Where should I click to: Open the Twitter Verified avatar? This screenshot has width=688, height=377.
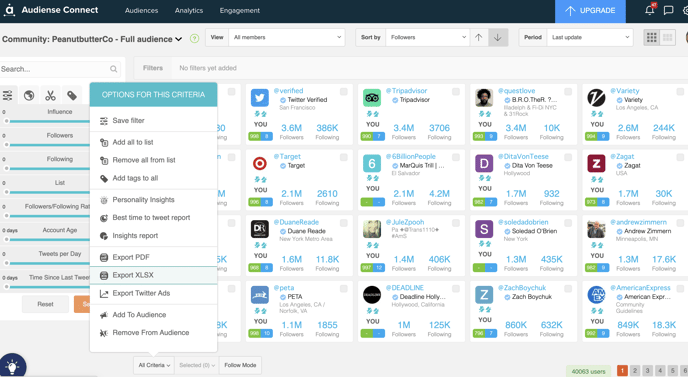coord(260,97)
